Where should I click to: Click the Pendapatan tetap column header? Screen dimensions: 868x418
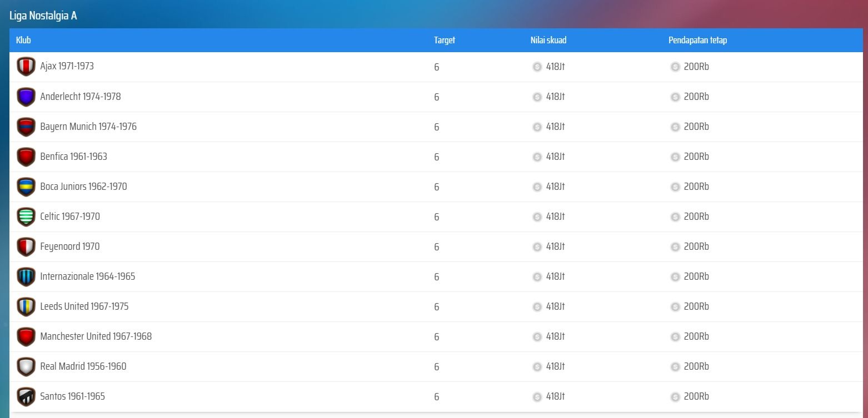[697, 40]
